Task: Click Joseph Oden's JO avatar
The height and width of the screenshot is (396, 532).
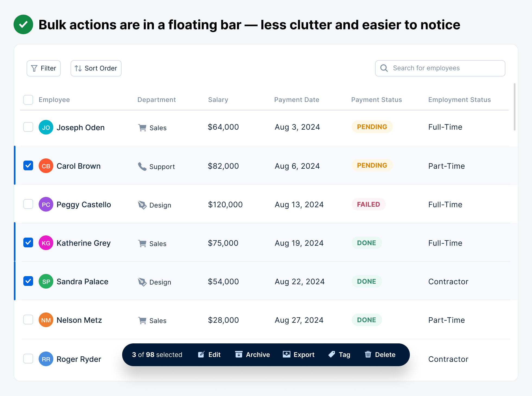Action: coord(46,127)
